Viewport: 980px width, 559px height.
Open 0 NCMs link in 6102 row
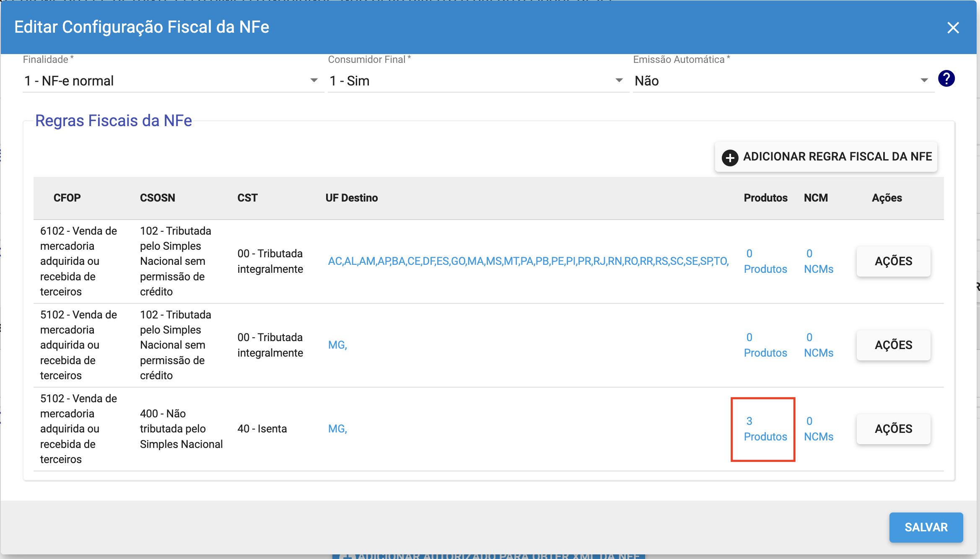pyautogui.click(x=818, y=261)
